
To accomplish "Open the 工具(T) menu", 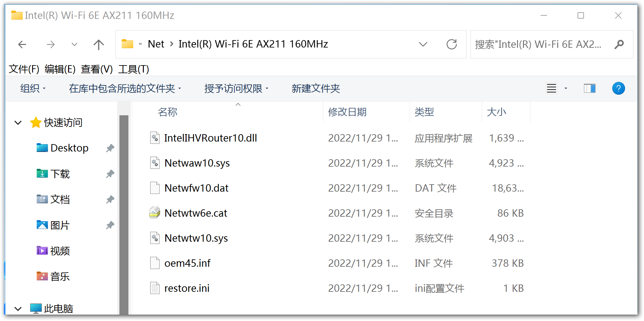I will (134, 69).
